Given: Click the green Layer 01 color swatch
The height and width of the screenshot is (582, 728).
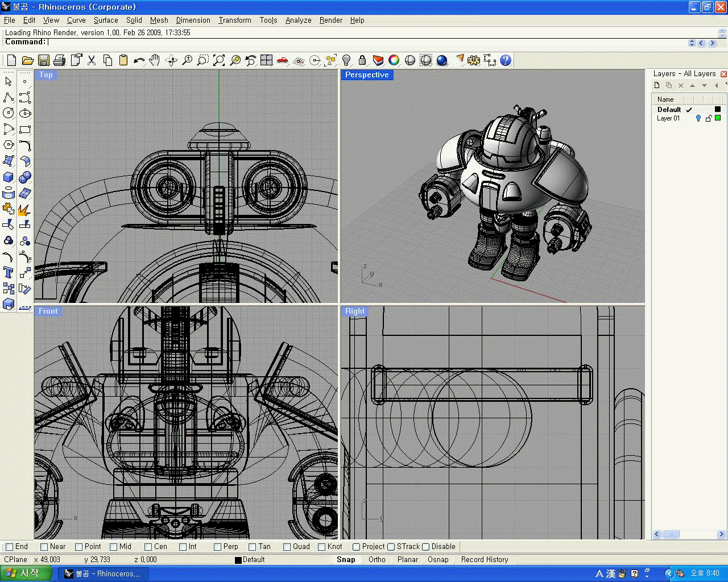Looking at the screenshot, I should (718, 118).
